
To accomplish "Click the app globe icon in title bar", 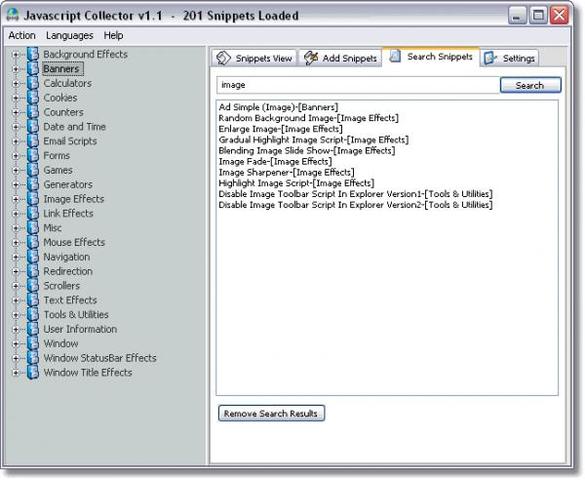I will (13, 15).
